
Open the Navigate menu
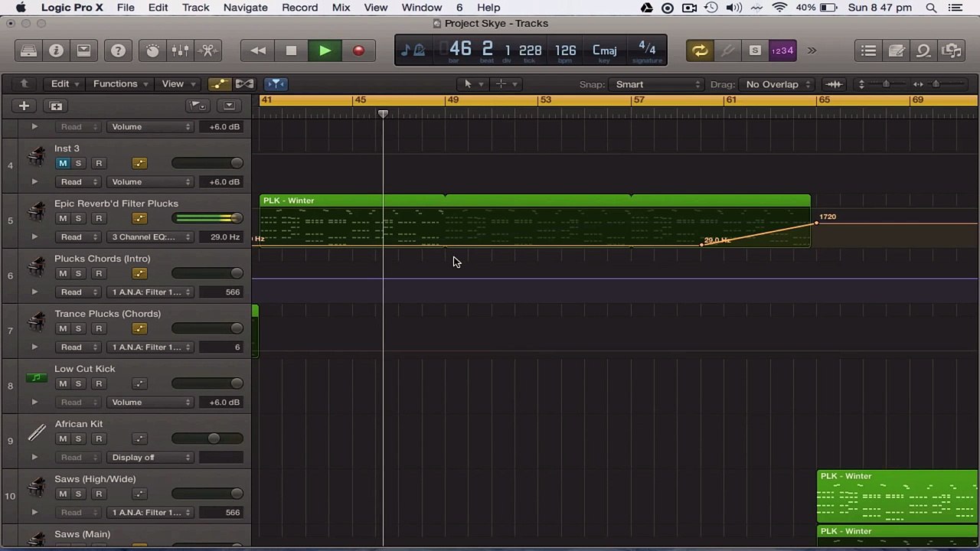pos(245,8)
